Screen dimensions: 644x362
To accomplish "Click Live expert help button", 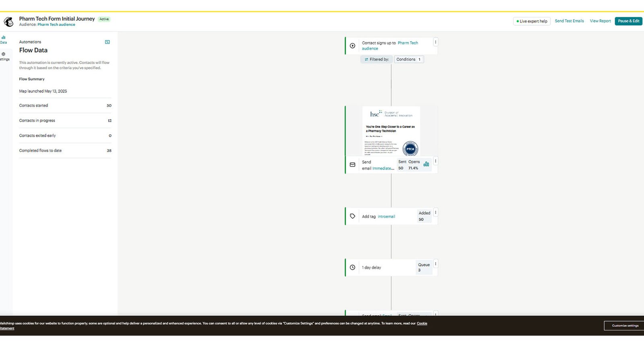I will tap(532, 21).
